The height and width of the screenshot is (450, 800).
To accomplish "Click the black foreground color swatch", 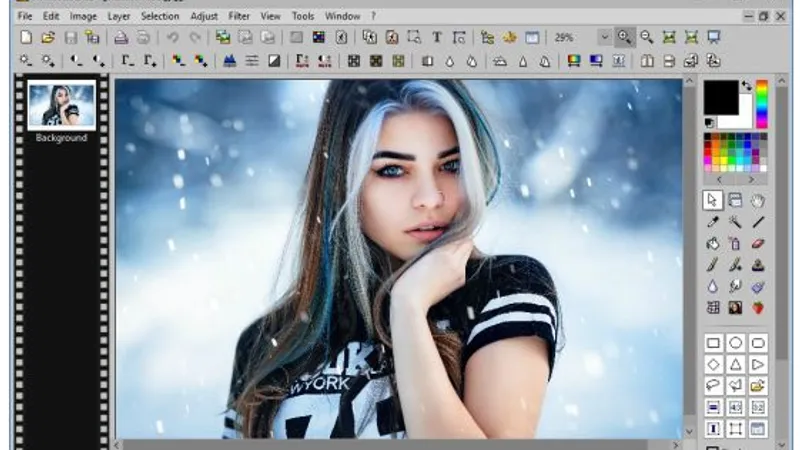I will (x=719, y=96).
